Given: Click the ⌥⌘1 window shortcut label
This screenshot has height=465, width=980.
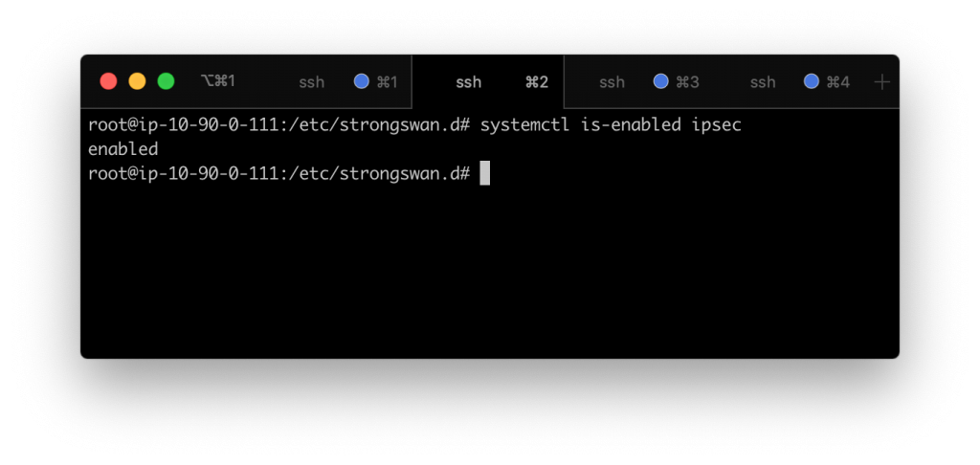Looking at the screenshot, I should pyautogui.click(x=217, y=82).
